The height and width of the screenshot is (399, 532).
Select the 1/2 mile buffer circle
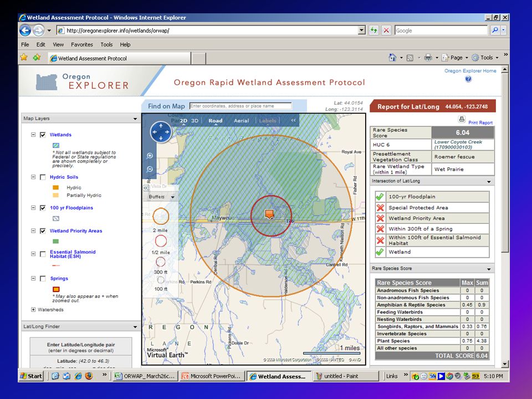pyautogui.click(x=161, y=241)
